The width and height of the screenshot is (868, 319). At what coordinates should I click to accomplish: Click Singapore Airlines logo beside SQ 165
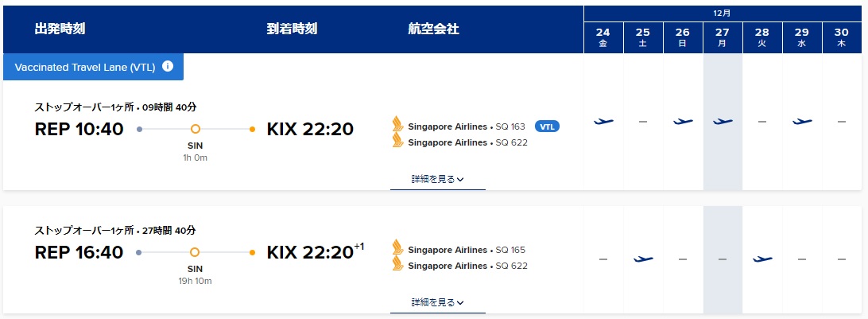pos(397,249)
